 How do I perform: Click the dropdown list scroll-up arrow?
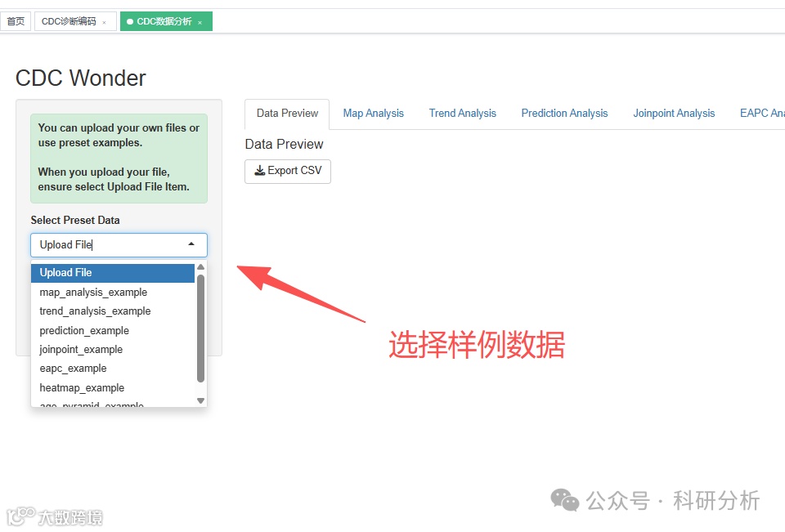pyautogui.click(x=201, y=267)
